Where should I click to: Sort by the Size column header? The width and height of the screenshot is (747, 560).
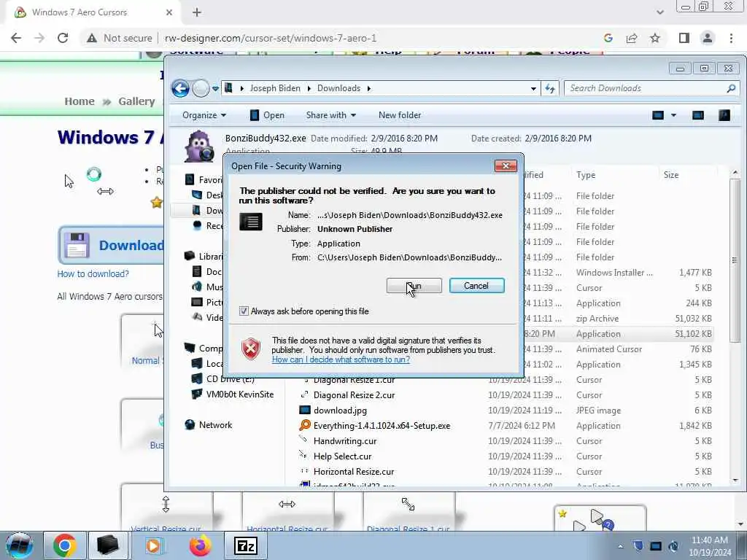point(671,175)
